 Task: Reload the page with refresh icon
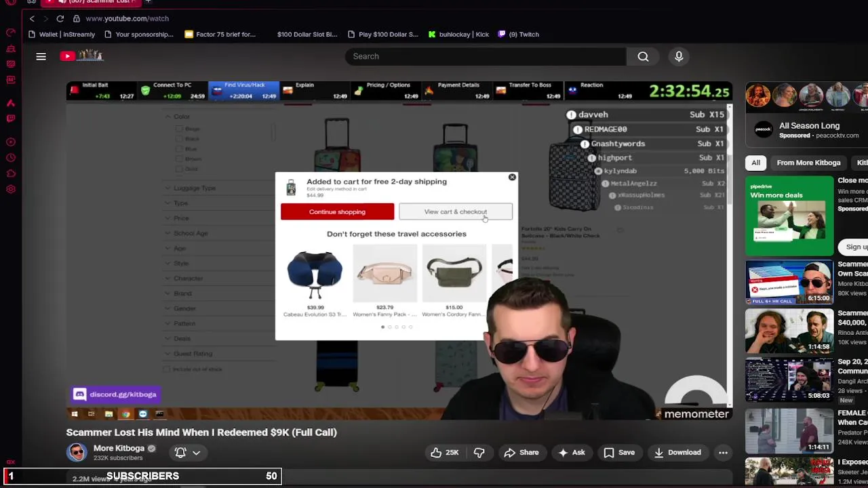(x=60, y=18)
